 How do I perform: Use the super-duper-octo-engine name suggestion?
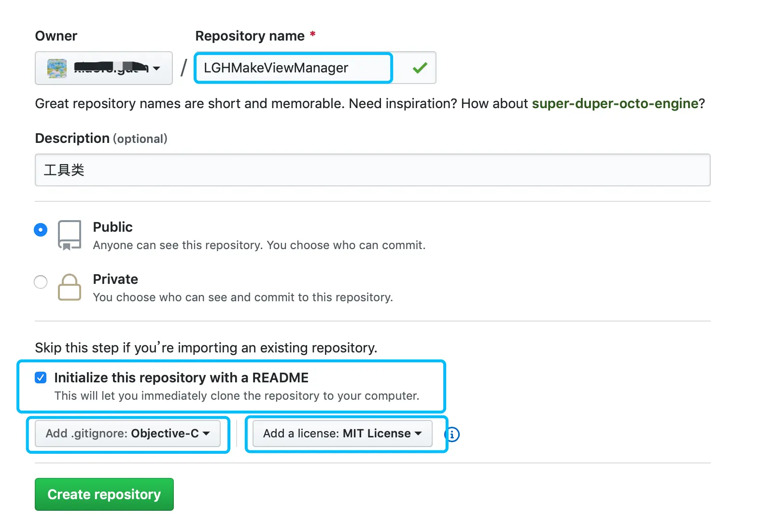click(x=615, y=104)
